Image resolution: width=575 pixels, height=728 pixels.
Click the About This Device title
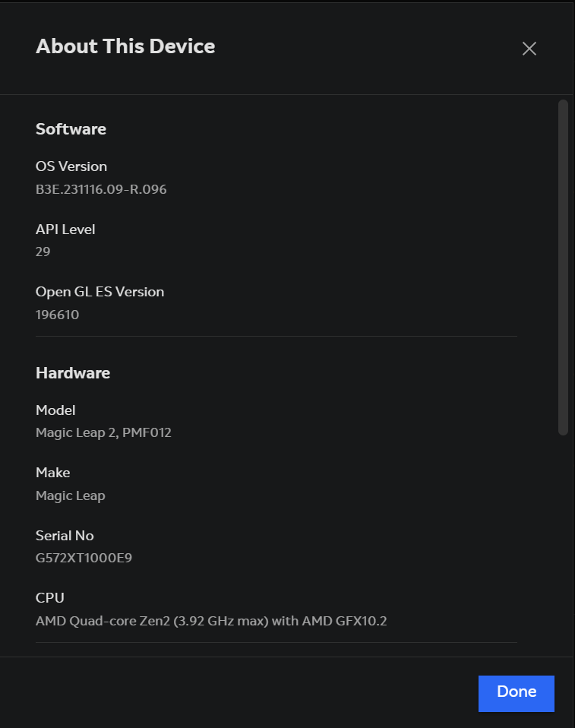coord(125,46)
